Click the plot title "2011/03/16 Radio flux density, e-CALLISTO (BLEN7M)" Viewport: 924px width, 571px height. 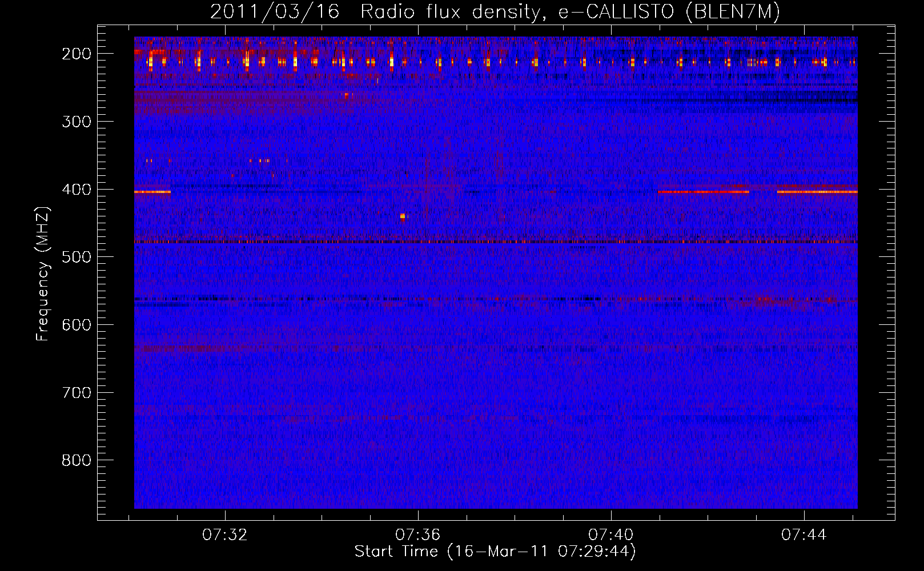[495, 11]
